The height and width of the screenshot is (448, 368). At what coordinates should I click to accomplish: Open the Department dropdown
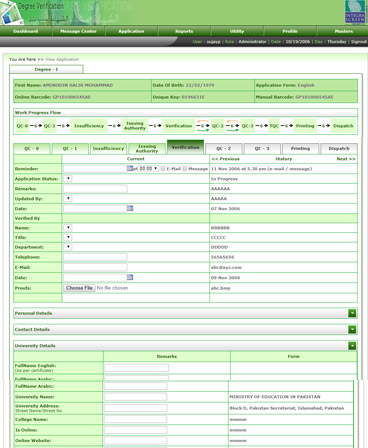point(68,247)
